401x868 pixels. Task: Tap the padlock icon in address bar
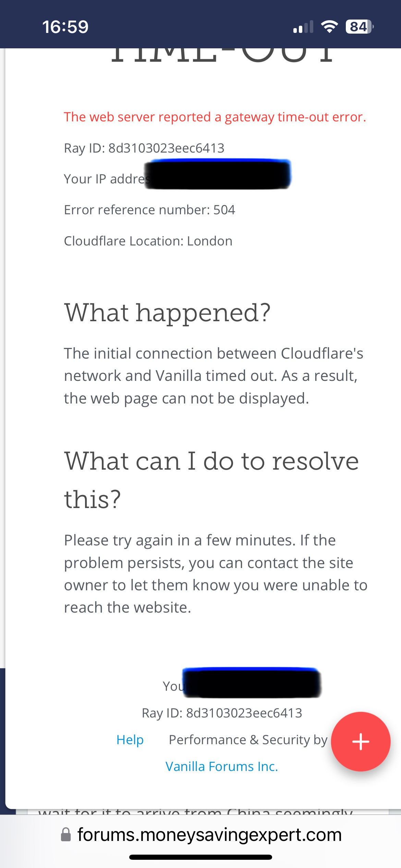[x=66, y=834]
